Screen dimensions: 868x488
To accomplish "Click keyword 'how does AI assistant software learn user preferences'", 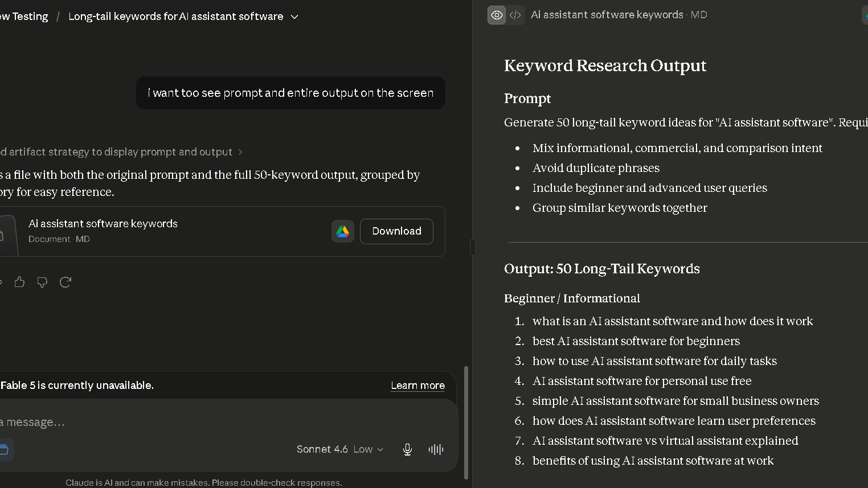I will point(674,421).
